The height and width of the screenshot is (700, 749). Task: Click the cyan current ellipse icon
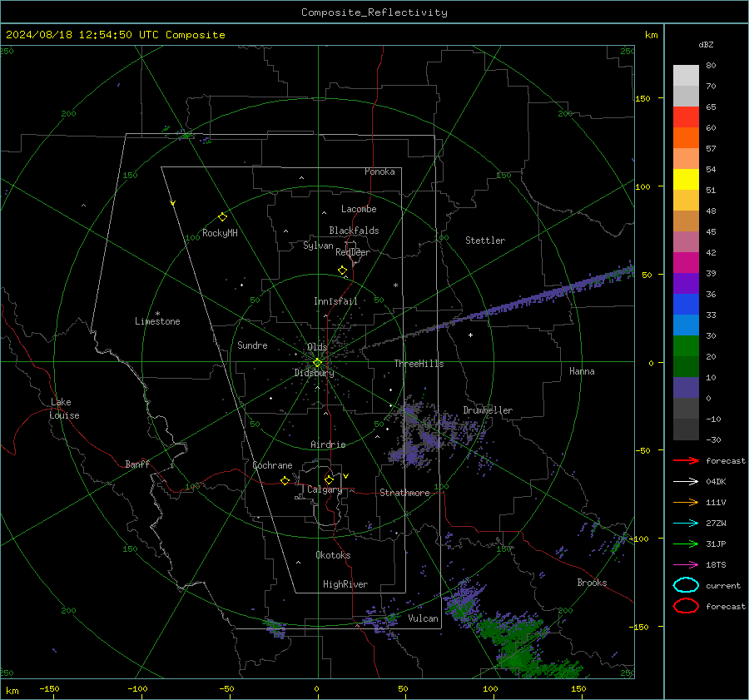(x=686, y=585)
